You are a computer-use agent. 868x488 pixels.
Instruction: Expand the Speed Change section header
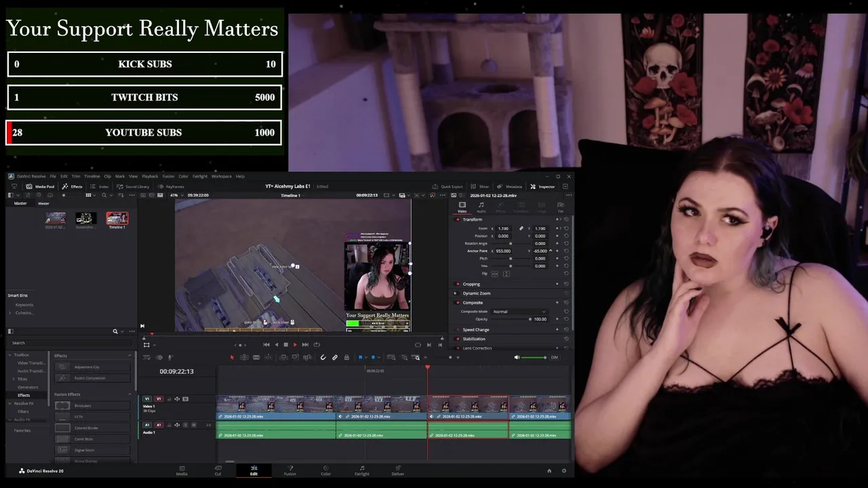(476, 329)
